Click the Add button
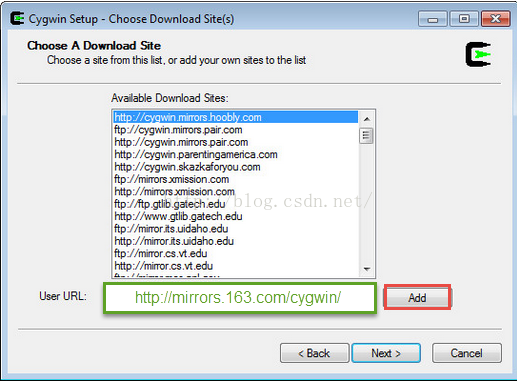Image resolution: width=517 pixels, height=381 pixels. pos(417,297)
